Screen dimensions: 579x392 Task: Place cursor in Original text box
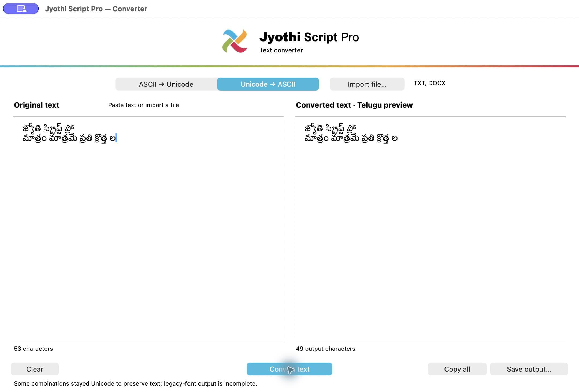(149, 228)
